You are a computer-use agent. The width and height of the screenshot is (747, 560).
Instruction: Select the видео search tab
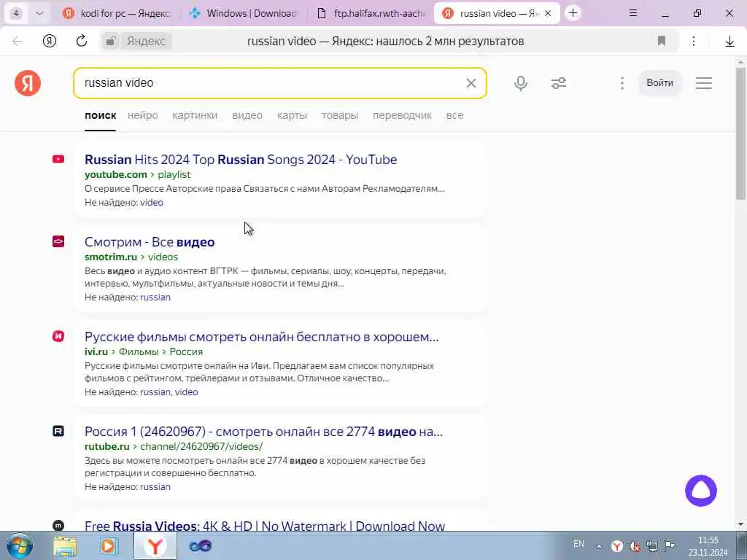pos(247,115)
